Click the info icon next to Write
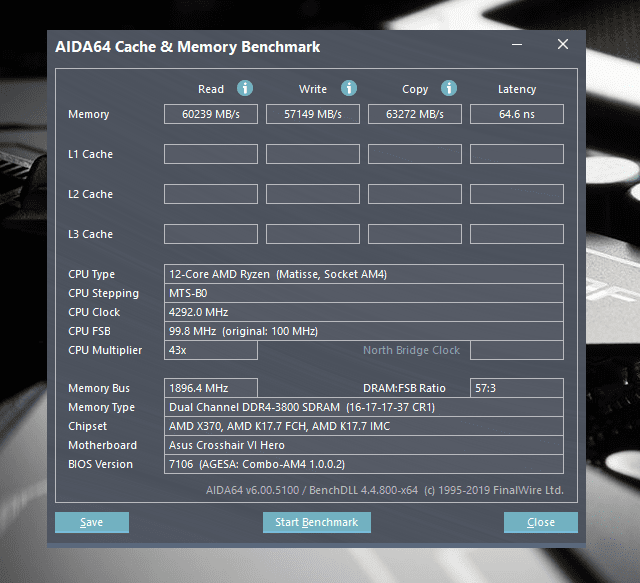 click(349, 88)
